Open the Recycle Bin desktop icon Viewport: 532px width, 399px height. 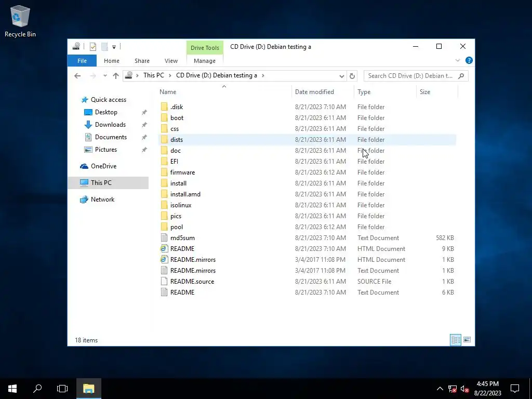20,21
